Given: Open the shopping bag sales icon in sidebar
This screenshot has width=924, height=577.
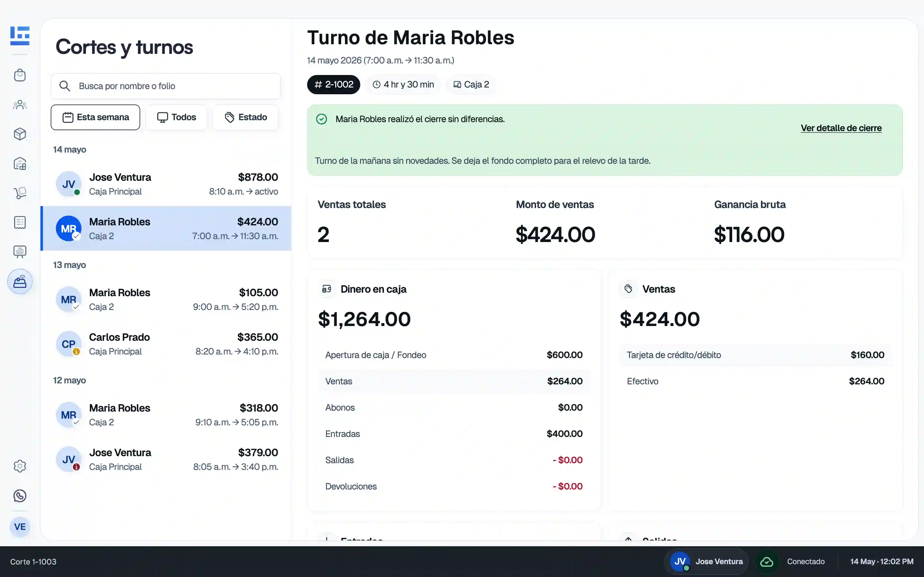Looking at the screenshot, I should tap(20, 75).
